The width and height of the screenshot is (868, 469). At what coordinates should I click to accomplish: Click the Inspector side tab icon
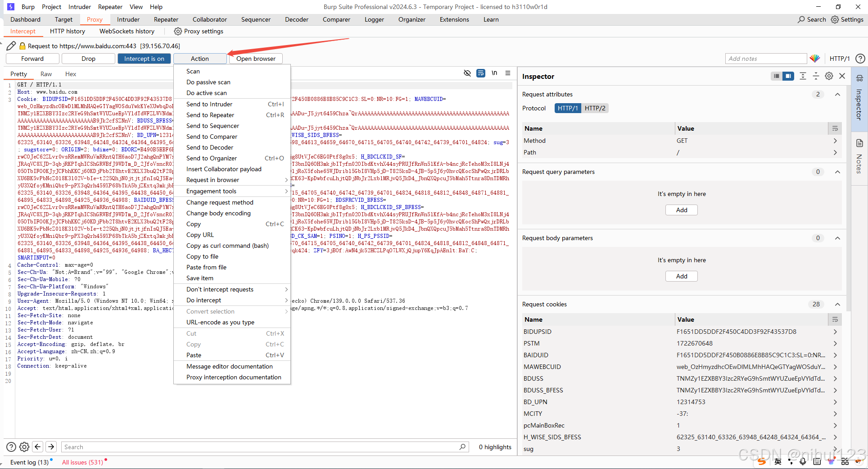859,78
